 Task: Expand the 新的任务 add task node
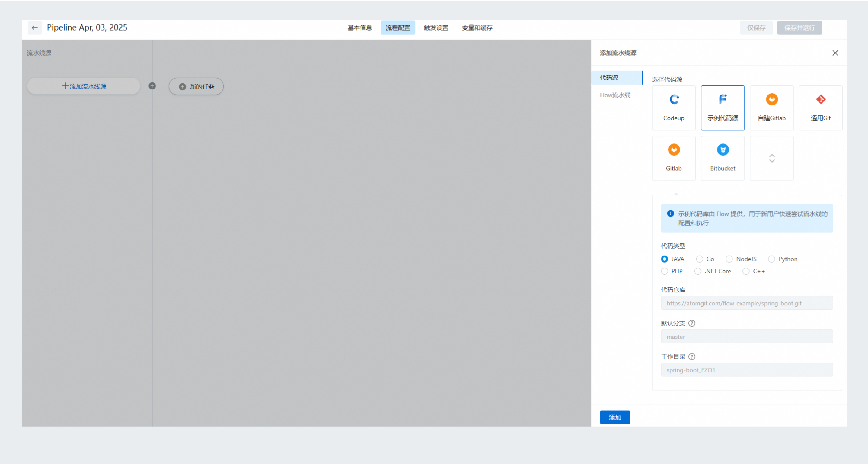point(196,87)
